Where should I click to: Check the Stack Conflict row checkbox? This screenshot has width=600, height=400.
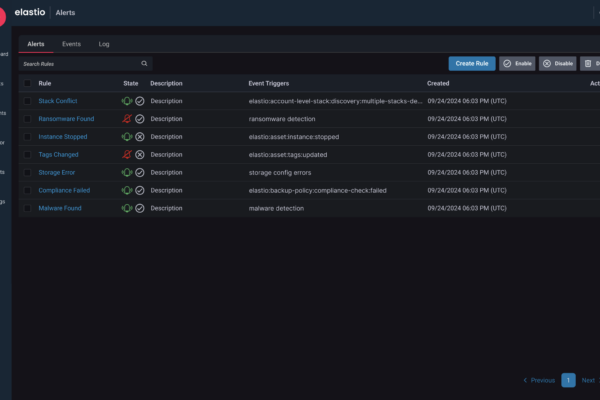[27, 101]
